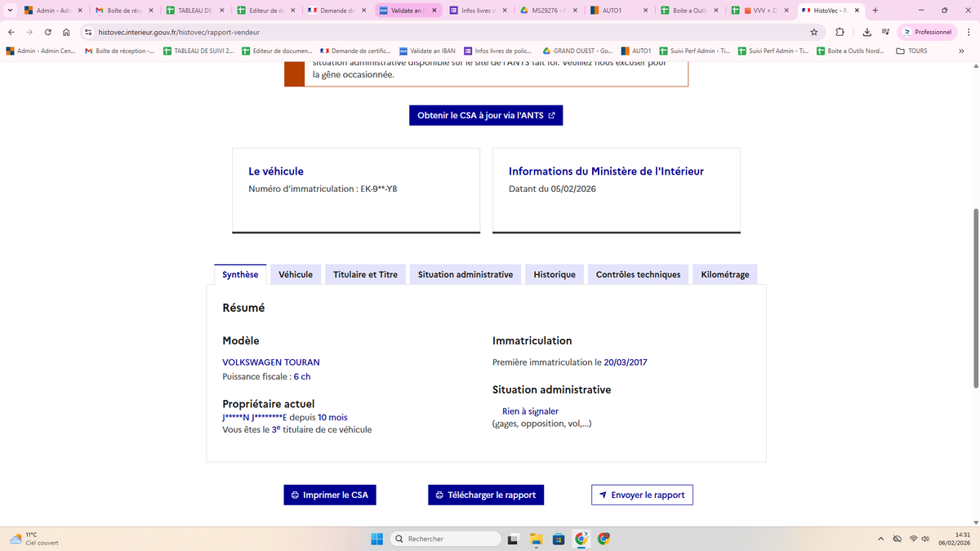This screenshot has width=980, height=551.
Task: Go back to the previous page
Action: pos(11,32)
